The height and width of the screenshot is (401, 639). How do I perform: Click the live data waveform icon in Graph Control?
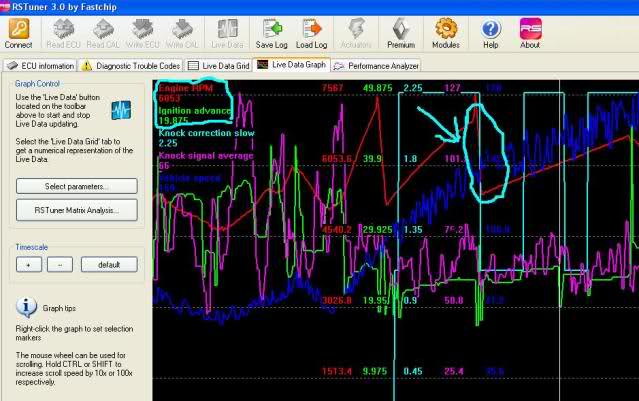121,110
